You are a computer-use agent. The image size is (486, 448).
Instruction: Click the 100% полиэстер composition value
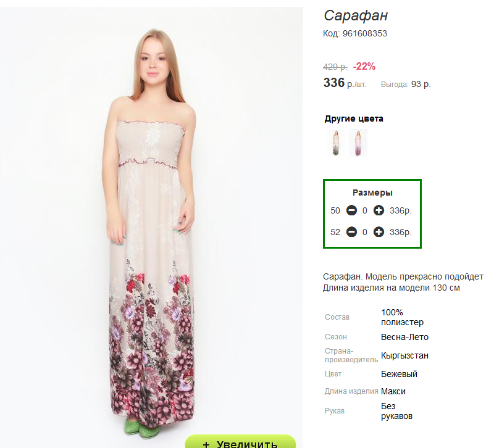coord(402,317)
